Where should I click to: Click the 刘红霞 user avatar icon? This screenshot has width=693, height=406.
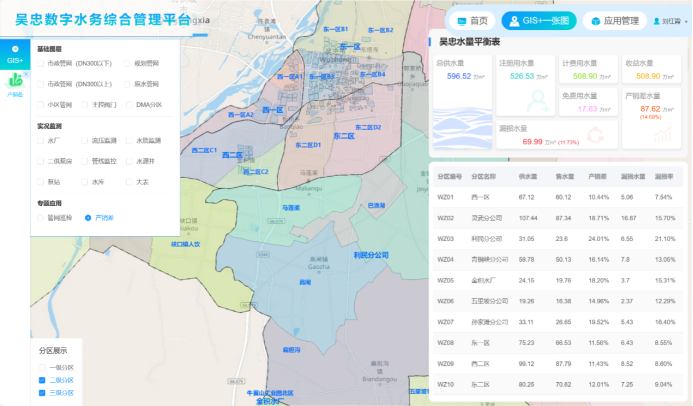click(x=656, y=21)
